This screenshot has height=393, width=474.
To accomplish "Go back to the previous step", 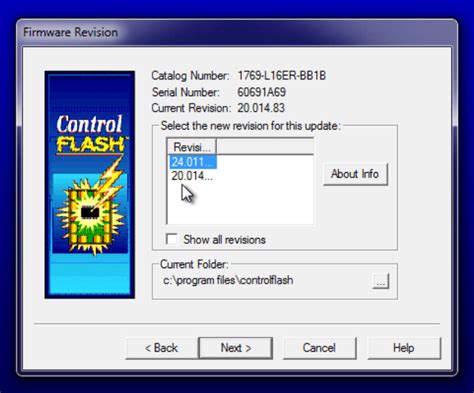I will (161, 348).
